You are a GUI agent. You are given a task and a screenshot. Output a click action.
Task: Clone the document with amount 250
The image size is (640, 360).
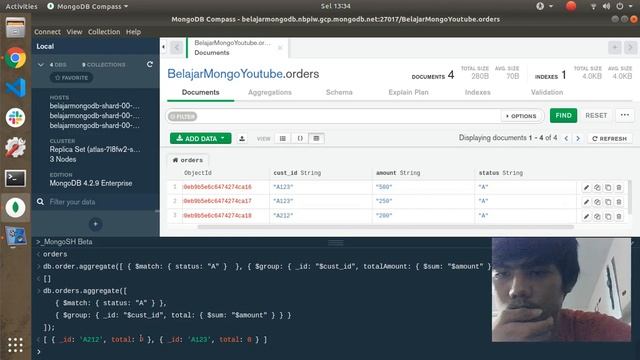[608, 202]
